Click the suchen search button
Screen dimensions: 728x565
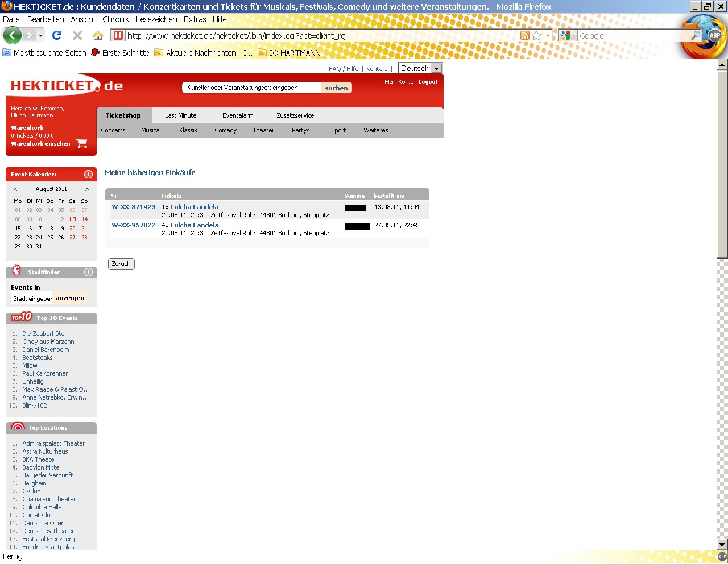(x=336, y=88)
